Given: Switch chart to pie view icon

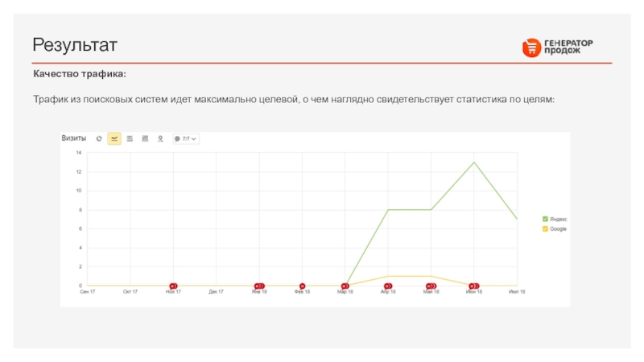Looking at the screenshot, I should 99,138.
